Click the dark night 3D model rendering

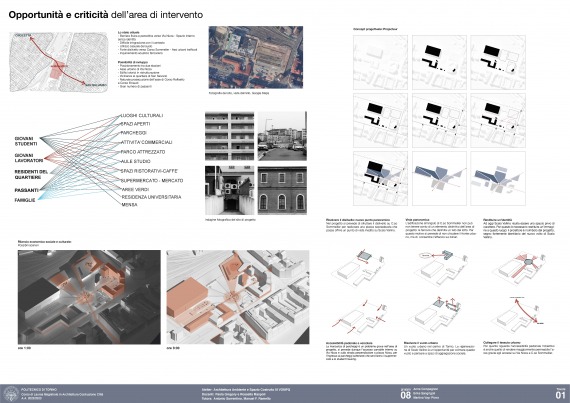pyautogui.click(x=89, y=297)
